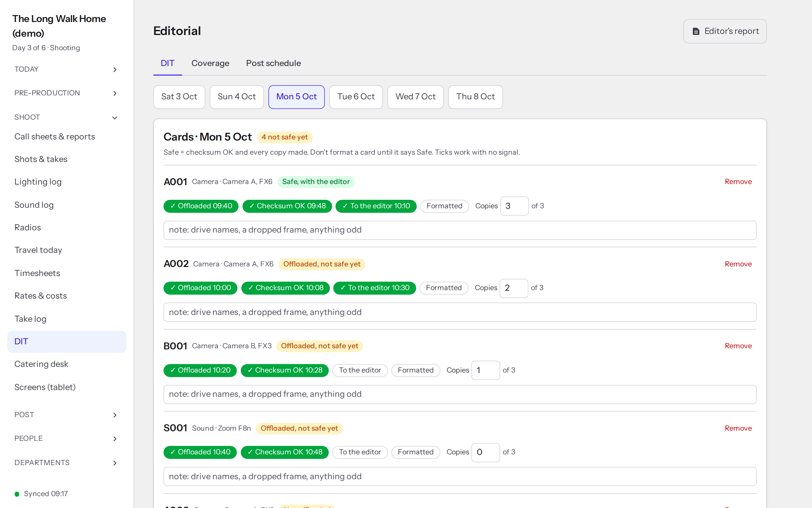Remove card A001

(738, 182)
